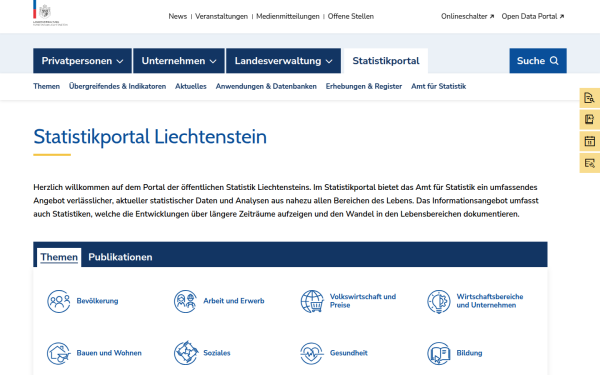Click the Landesverwaltung logo
600x375 pixels.
[50, 14]
